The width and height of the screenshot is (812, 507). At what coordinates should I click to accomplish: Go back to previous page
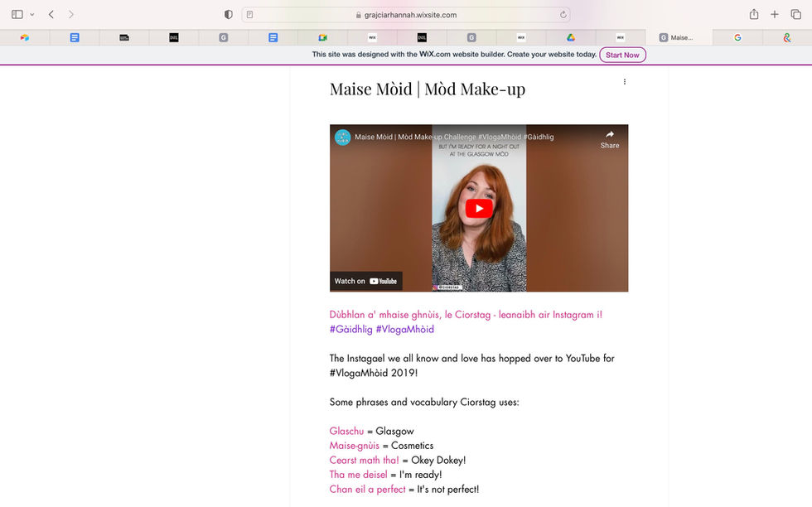pos(51,15)
